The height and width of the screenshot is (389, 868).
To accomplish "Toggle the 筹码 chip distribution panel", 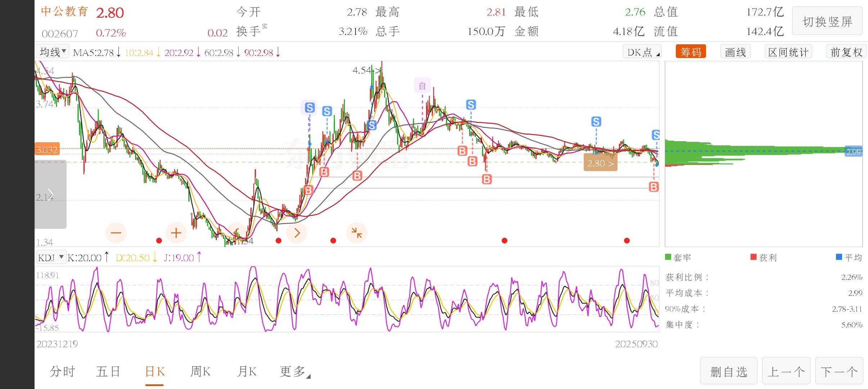I will 691,52.
